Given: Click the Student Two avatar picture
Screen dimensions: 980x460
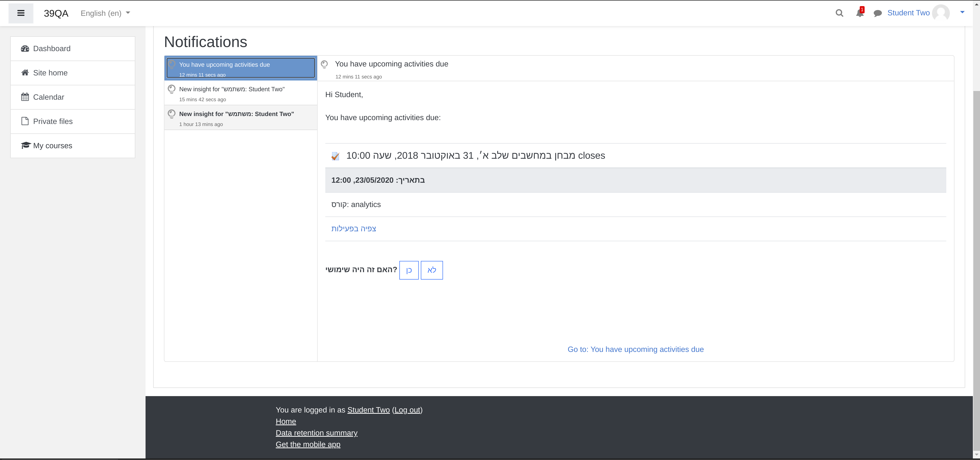Looking at the screenshot, I should (x=941, y=13).
